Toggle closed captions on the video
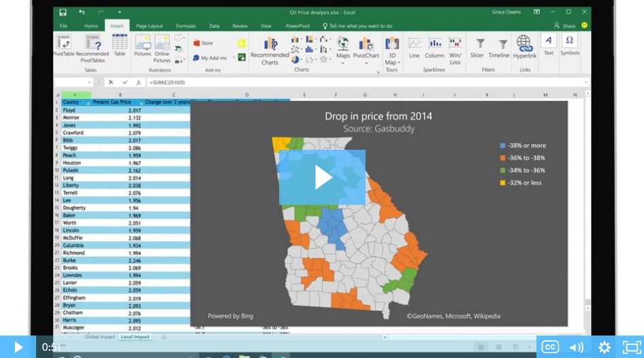644x358 pixels. tap(550, 347)
